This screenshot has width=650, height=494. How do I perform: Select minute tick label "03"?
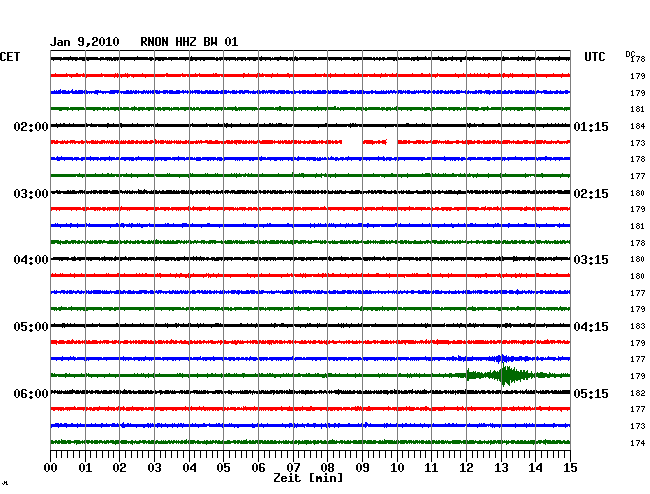pyautogui.click(x=154, y=468)
